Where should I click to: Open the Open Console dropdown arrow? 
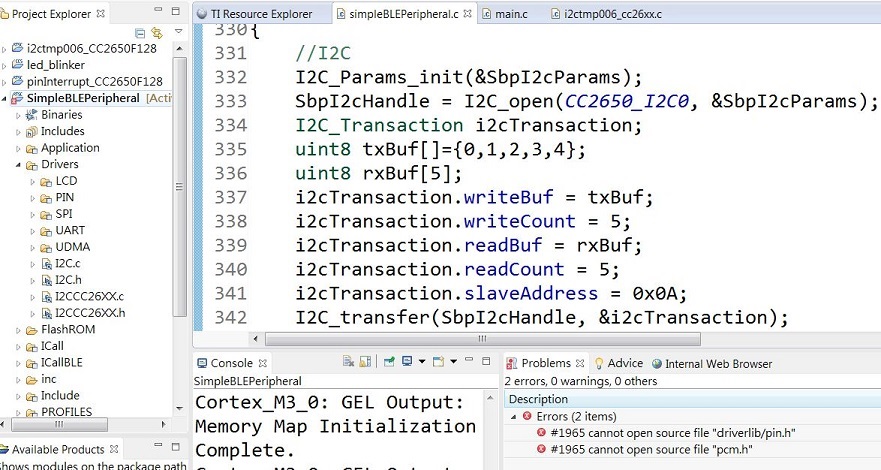453,362
